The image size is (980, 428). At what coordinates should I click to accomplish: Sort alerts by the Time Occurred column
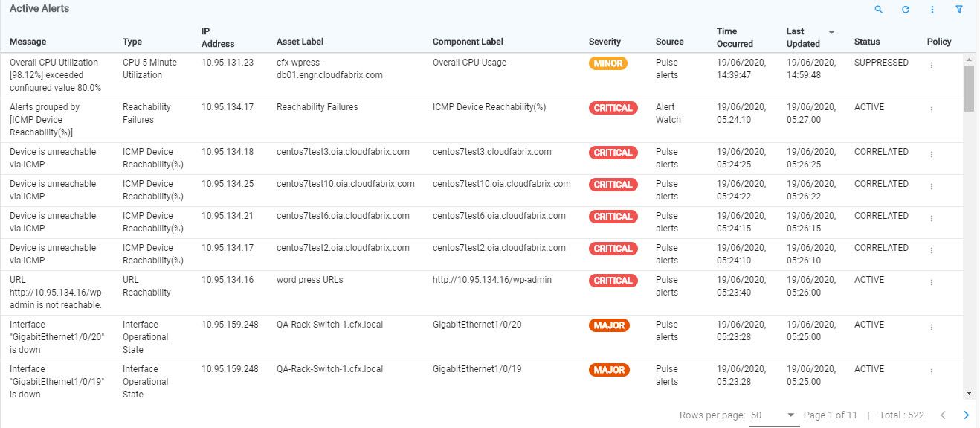[x=735, y=37]
